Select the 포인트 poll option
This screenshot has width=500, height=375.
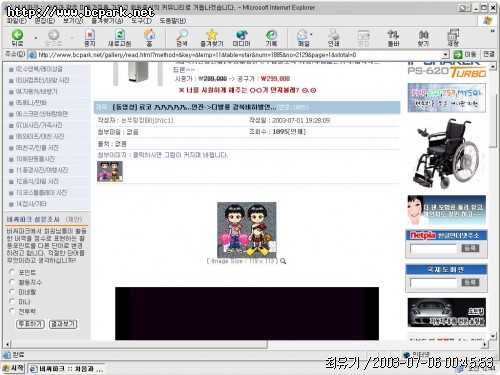click(12, 272)
